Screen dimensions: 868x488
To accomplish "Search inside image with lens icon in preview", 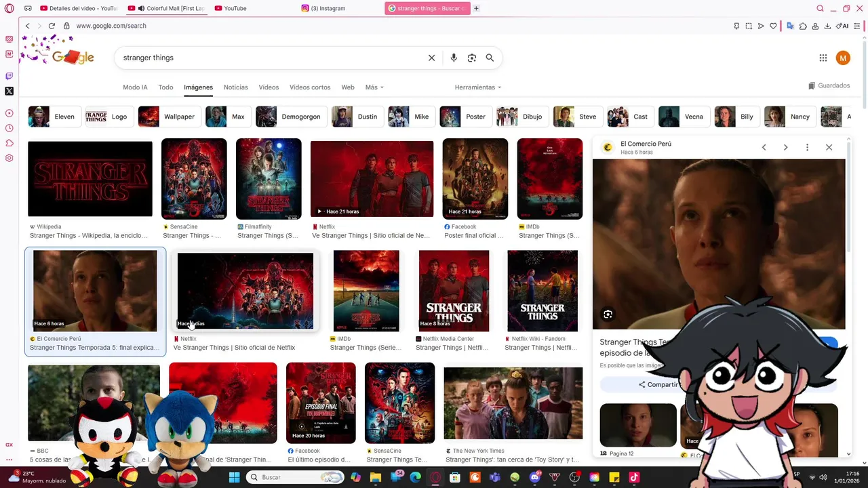I will pyautogui.click(x=608, y=314).
